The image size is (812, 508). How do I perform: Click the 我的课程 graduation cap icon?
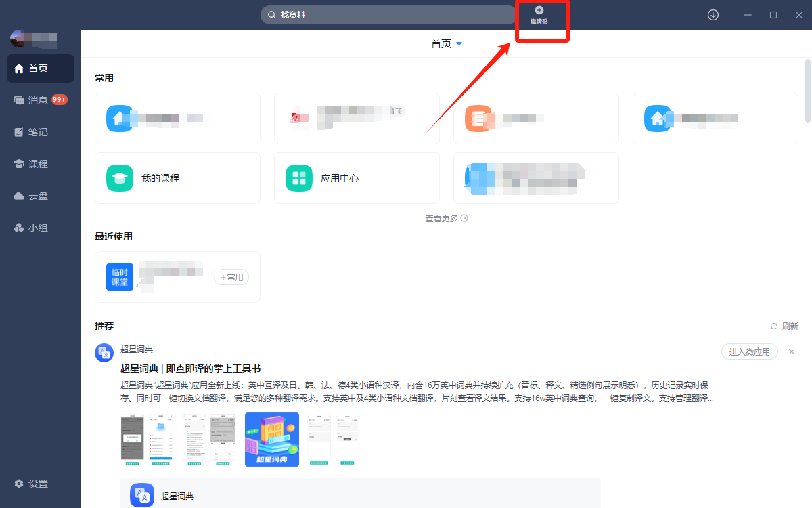tap(120, 178)
